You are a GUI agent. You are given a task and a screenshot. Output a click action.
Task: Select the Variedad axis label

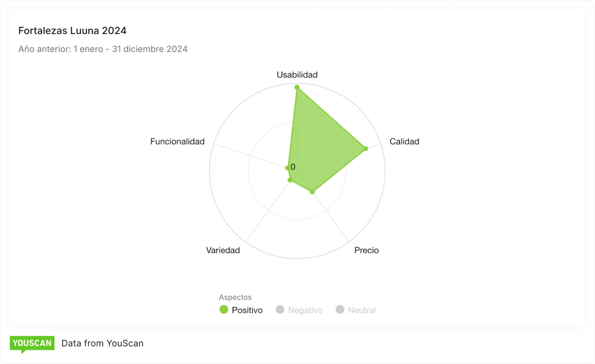[223, 250]
